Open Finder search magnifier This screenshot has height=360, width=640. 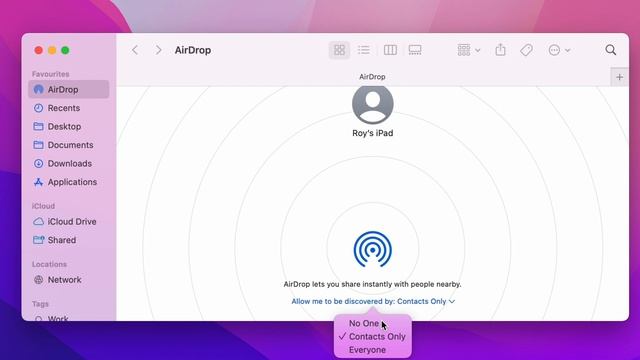coord(611,50)
